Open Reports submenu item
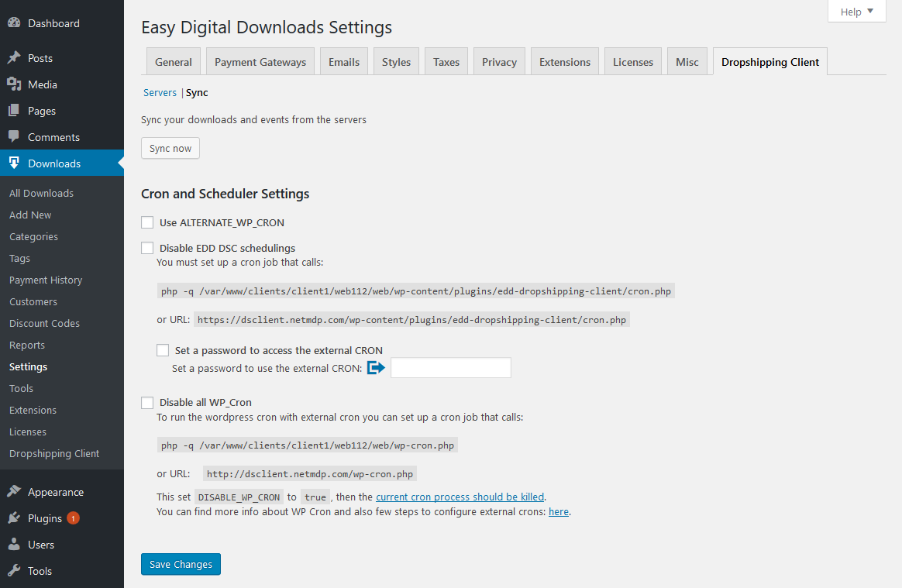 tap(27, 346)
